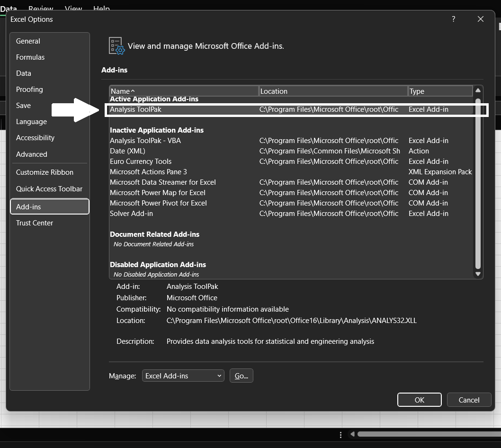Screen dimensions: 501x448
Task: Click the add-in list vertical scrollbar thumb
Action: pos(478,184)
